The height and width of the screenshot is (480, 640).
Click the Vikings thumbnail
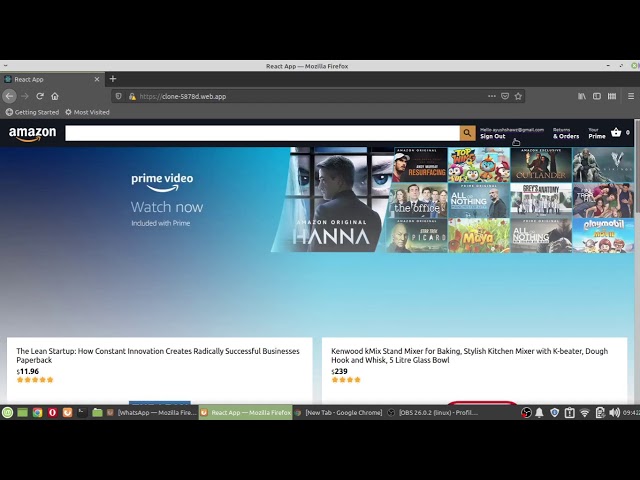603,165
